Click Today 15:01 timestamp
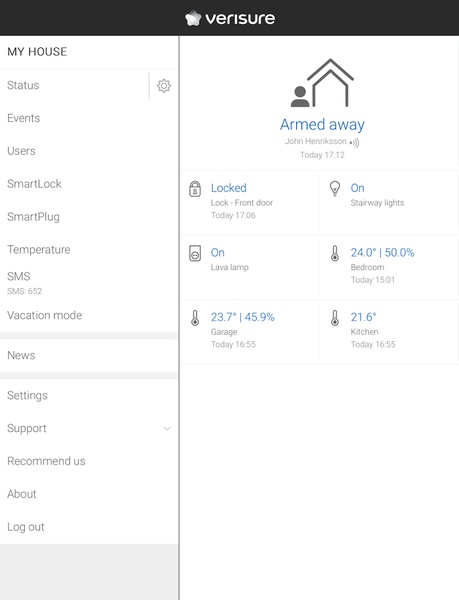459x600 pixels. 373,280
